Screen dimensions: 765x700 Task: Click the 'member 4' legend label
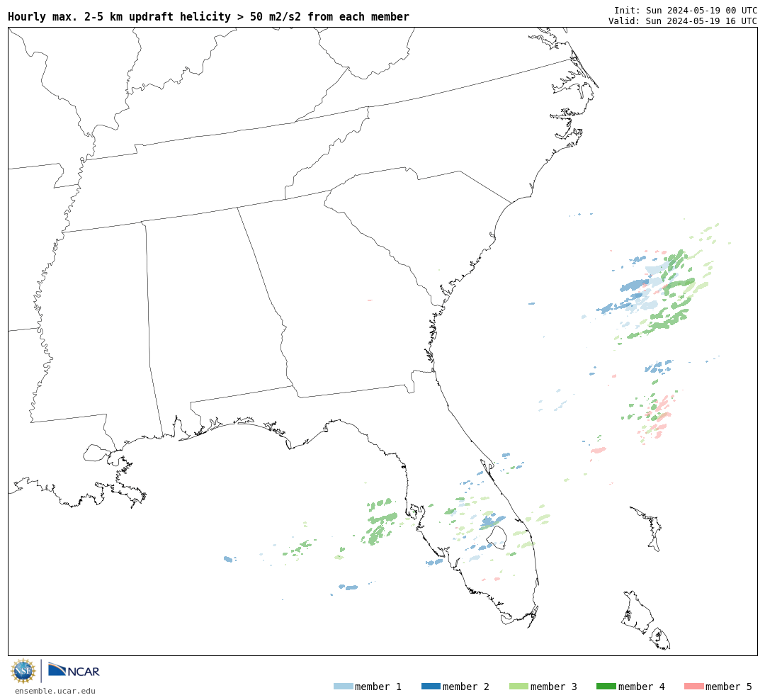(642, 687)
